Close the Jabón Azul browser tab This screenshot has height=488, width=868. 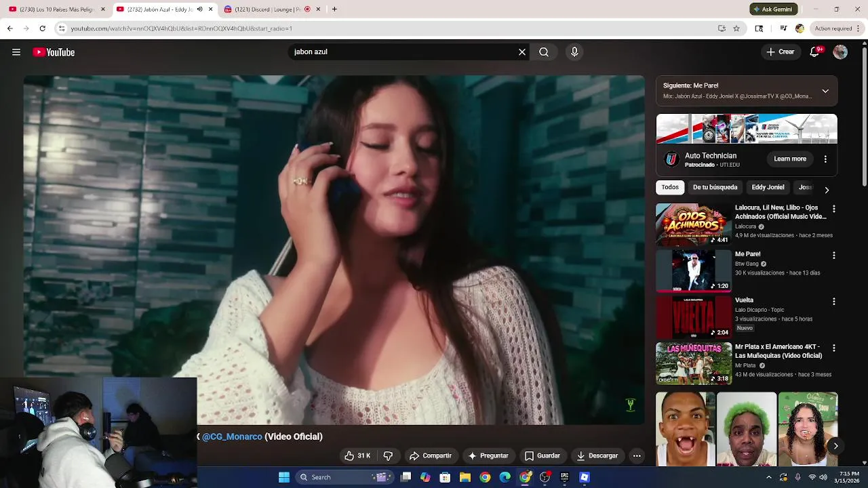click(210, 9)
